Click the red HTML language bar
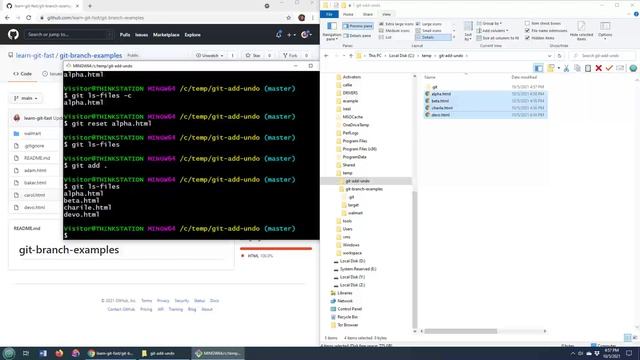The image size is (640, 360). pos(276,249)
